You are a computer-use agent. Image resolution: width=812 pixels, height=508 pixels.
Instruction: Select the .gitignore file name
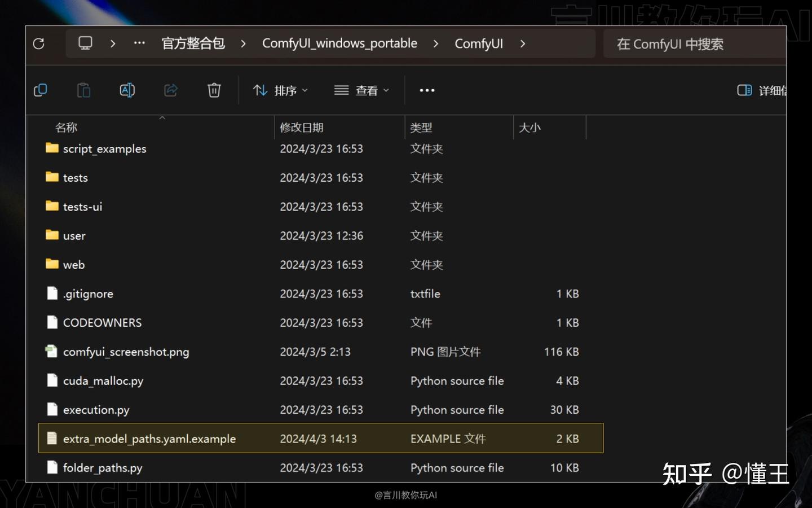pos(88,294)
